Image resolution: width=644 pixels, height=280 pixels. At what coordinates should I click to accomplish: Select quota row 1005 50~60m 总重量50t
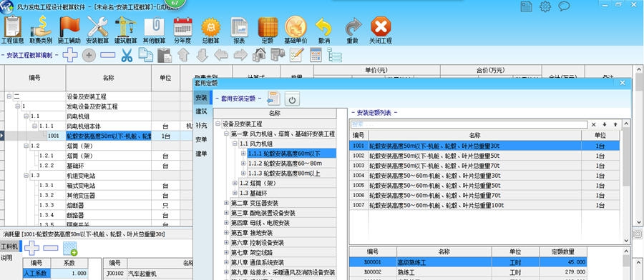[x=484, y=185]
